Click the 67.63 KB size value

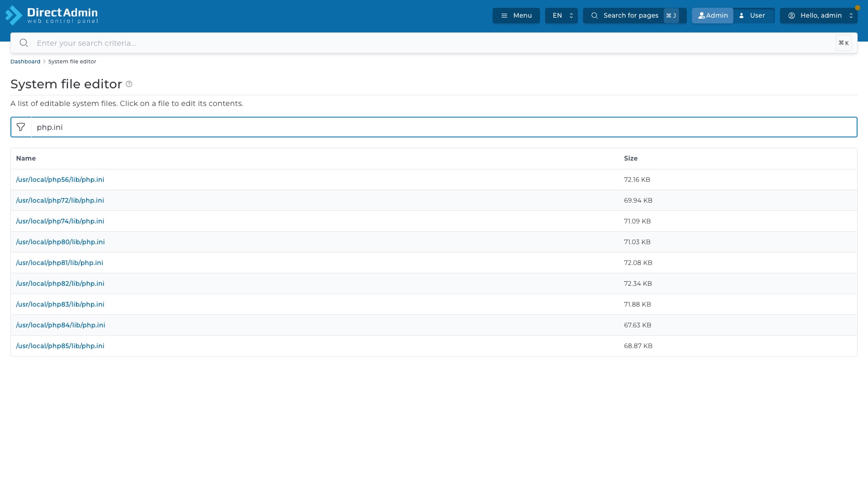point(638,325)
